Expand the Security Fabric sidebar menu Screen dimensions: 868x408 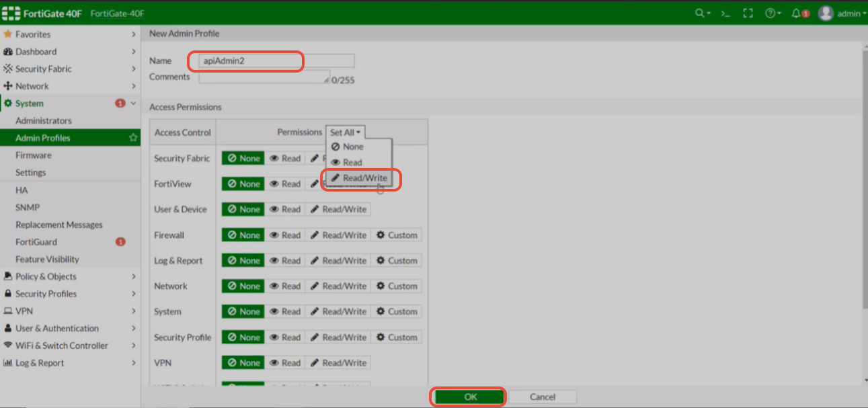[x=70, y=69]
